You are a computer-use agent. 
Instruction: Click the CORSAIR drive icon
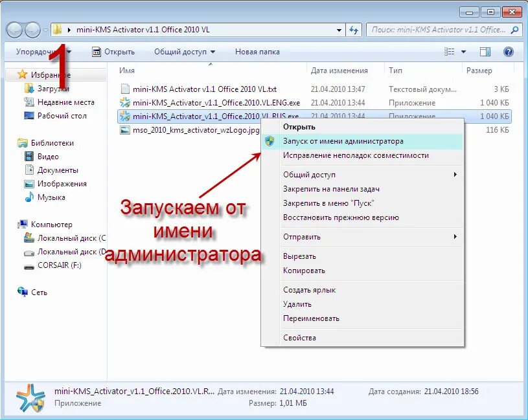coord(29,267)
